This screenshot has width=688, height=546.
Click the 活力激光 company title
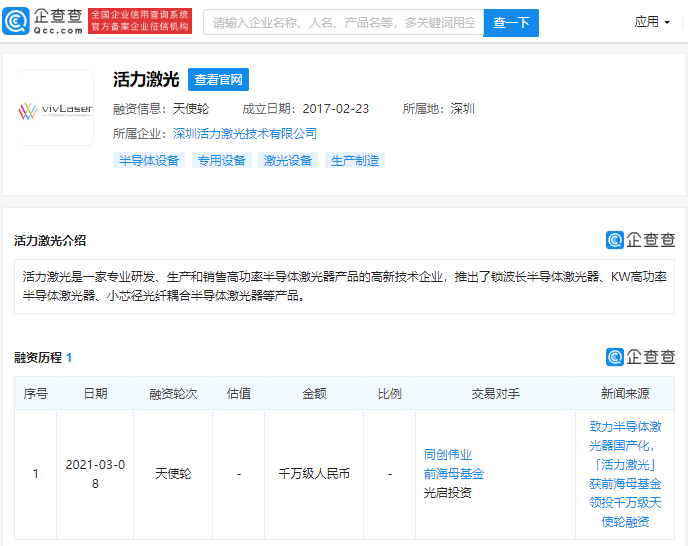coord(146,79)
